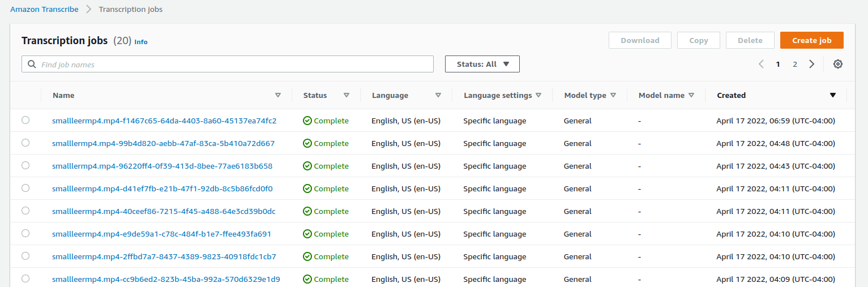868x287 pixels.
Task: Click the Create job button
Action: coord(811,40)
